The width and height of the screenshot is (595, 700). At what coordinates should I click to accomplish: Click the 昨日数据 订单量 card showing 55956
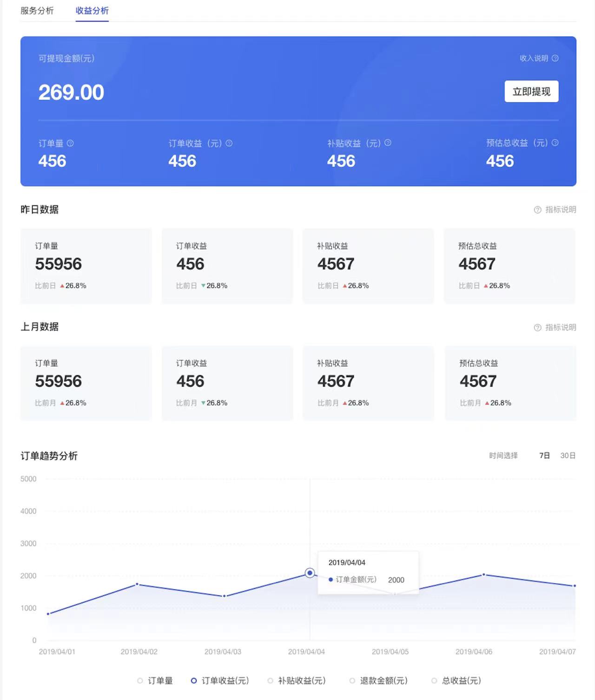tap(86, 266)
